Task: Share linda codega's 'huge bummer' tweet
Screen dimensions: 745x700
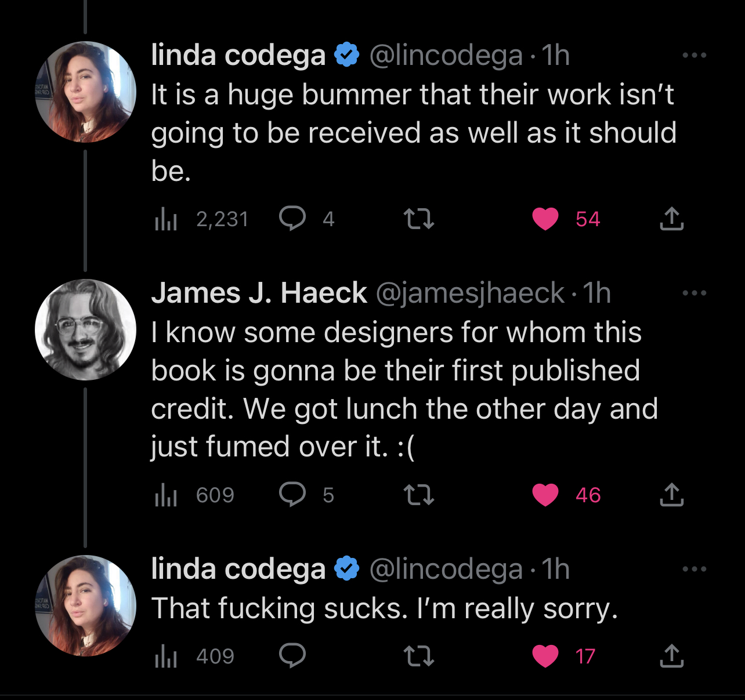Action: tap(671, 219)
